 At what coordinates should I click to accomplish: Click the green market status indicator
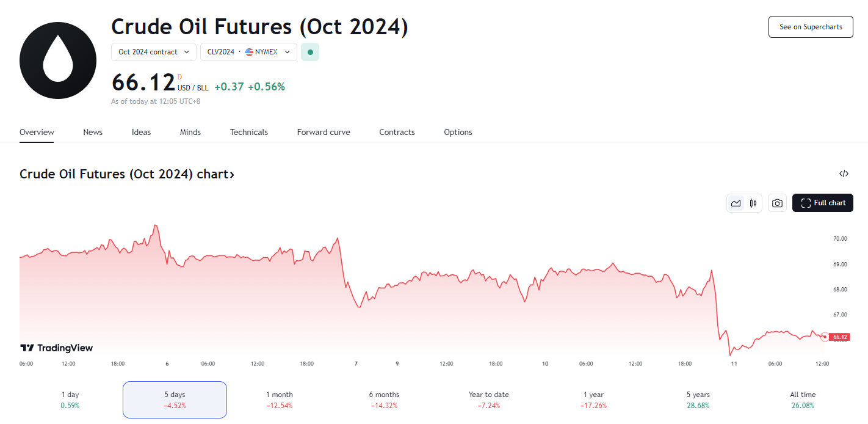(x=310, y=52)
